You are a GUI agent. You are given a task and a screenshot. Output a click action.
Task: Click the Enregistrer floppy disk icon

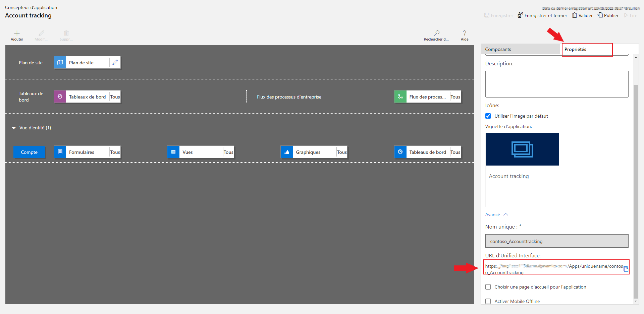pos(487,15)
